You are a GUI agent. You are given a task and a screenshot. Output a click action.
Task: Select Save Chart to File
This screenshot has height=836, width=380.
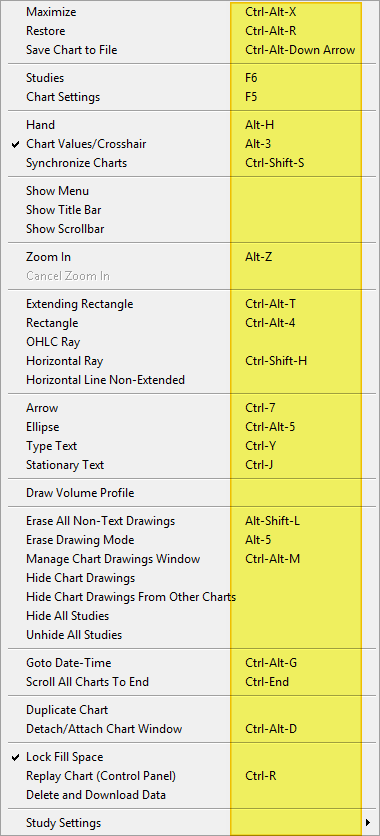point(190,50)
